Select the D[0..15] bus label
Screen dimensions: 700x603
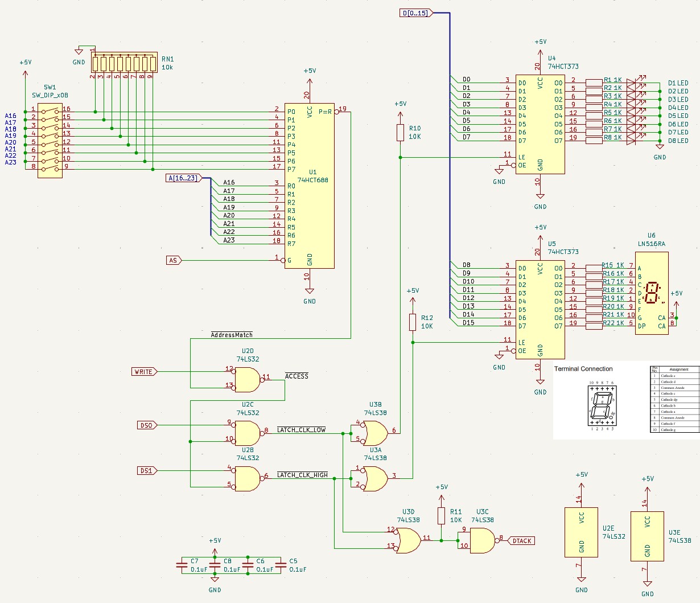tap(415, 13)
